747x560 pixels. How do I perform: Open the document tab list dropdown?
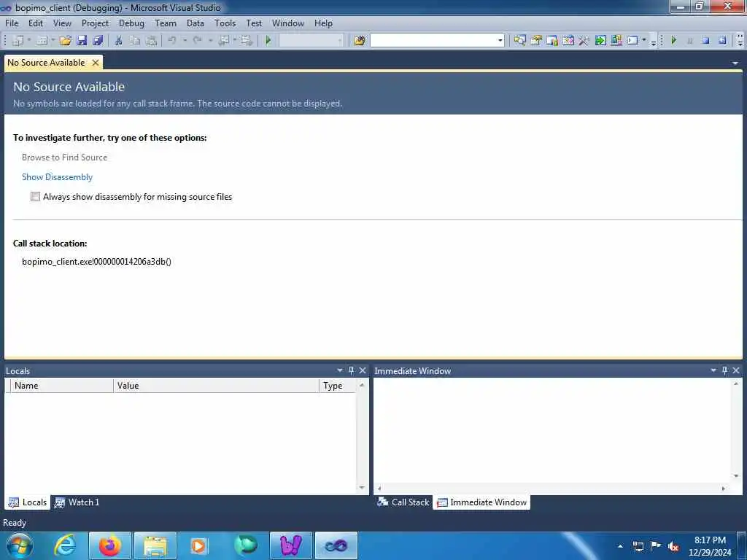735,63
